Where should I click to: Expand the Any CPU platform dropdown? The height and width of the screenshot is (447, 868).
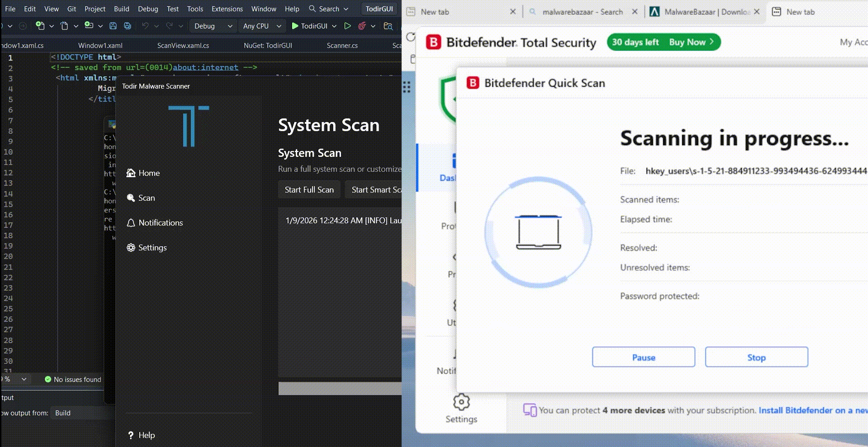pyautogui.click(x=261, y=26)
